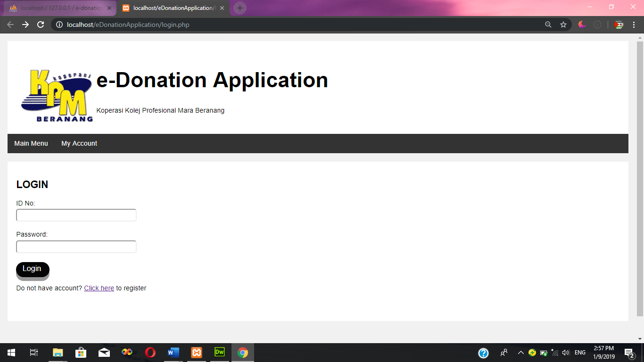Image resolution: width=644 pixels, height=362 pixels.
Task: Launch Opera browser from the taskbar
Action: click(150, 352)
